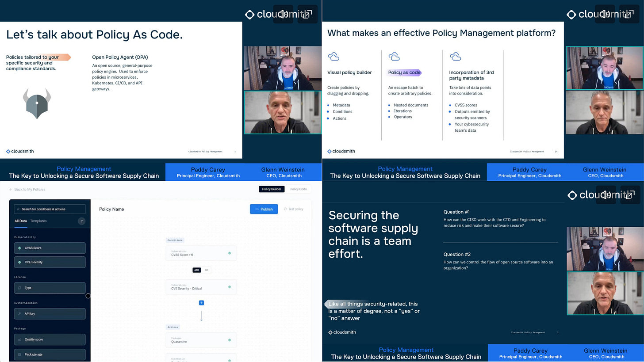Mute the effective Policy Management platform video
This screenshot has width=644, height=362.
605,14
